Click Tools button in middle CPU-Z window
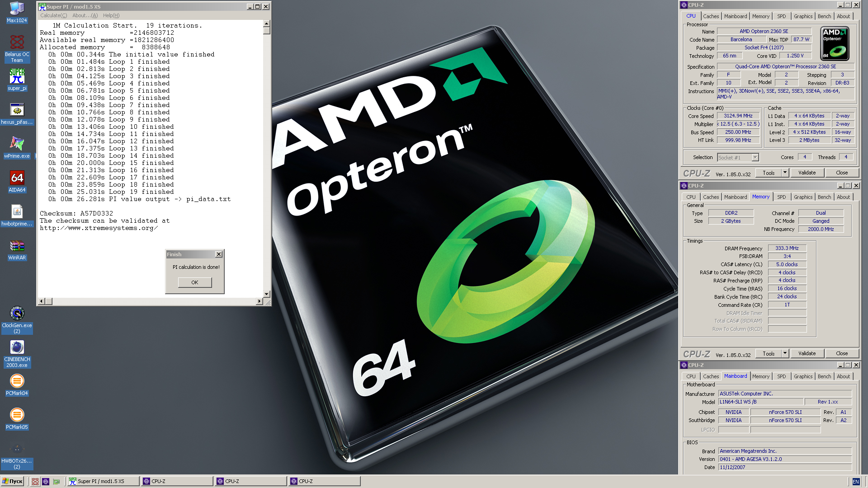Screen dimensions: 868x488 [x=769, y=353]
